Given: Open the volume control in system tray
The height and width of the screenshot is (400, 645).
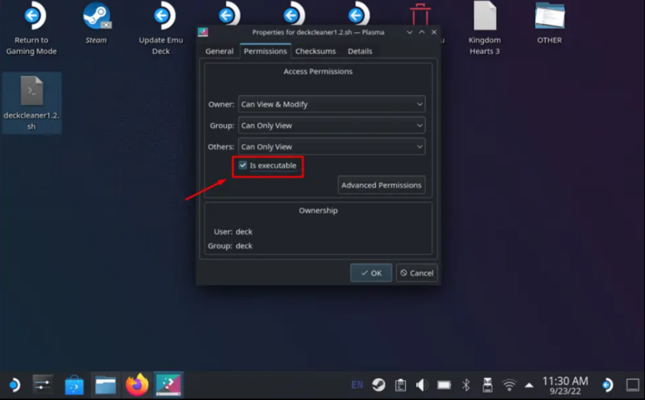Looking at the screenshot, I should tap(421, 384).
